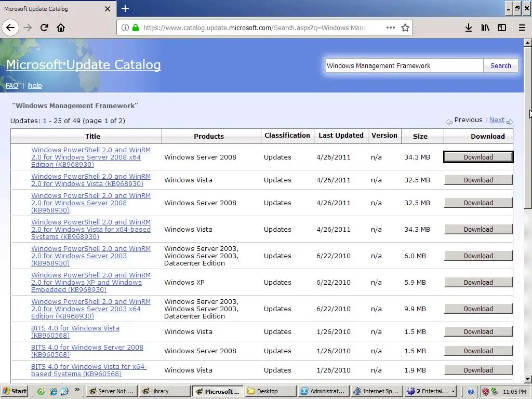Toggle the sidebar icon in toolbar
The image size is (532, 399).
(x=502, y=28)
